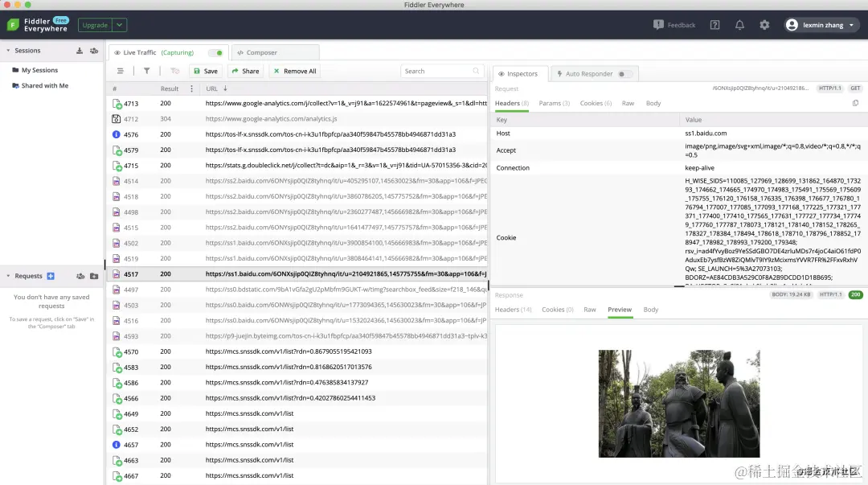Open response Raw tab

[590, 310]
